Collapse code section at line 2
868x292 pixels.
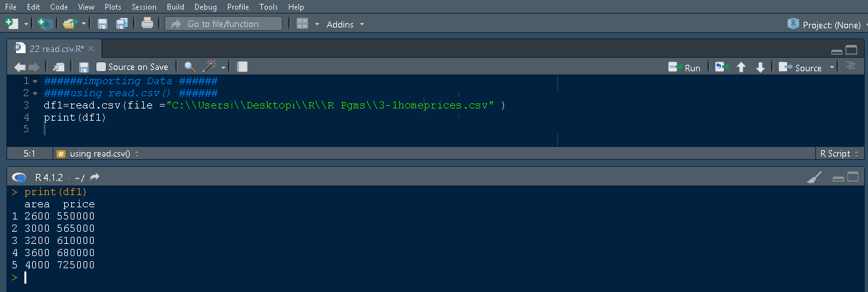[35, 94]
